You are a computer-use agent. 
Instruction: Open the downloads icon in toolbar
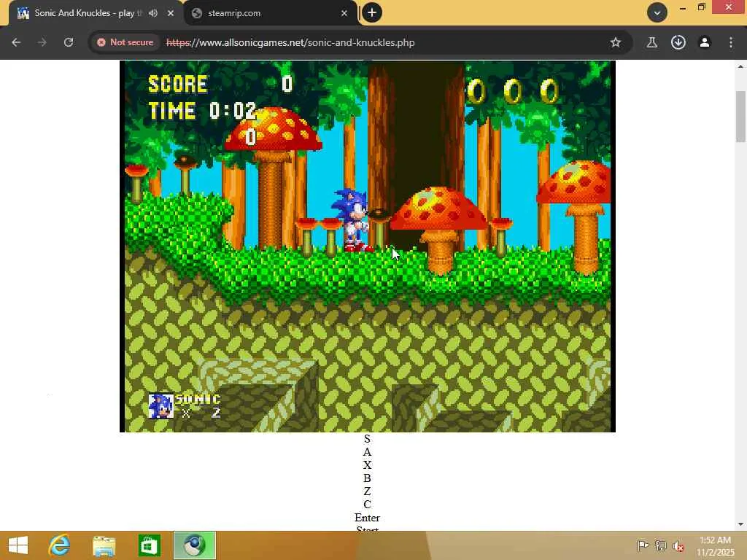coord(678,42)
